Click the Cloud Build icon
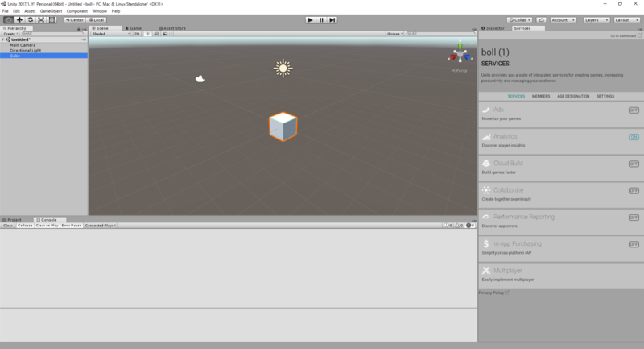The height and width of the screenshot is (349, 644). pos(486,163)
